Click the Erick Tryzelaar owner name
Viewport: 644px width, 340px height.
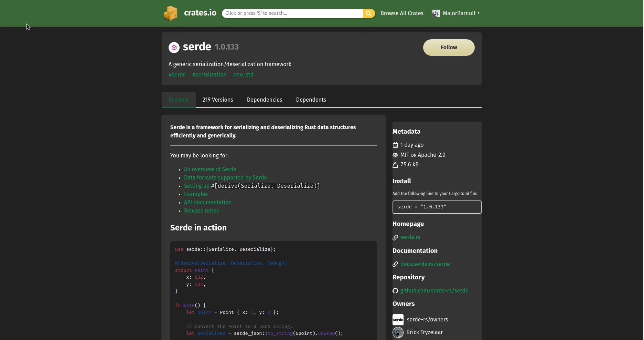coord(425,332)
